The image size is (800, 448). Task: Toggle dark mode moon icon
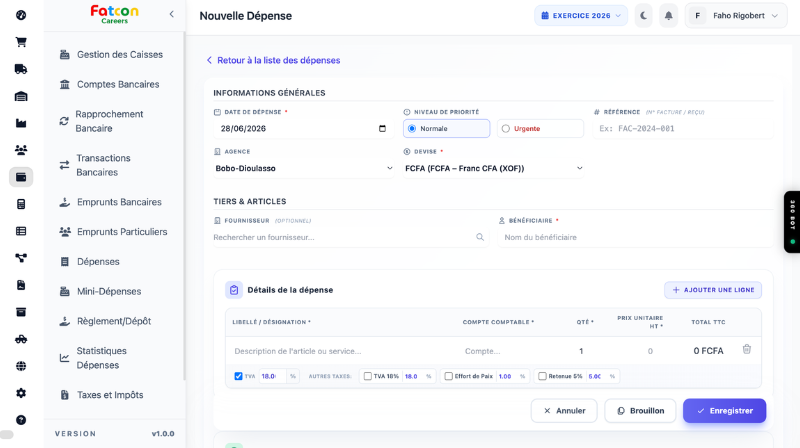tap(644, 16)
